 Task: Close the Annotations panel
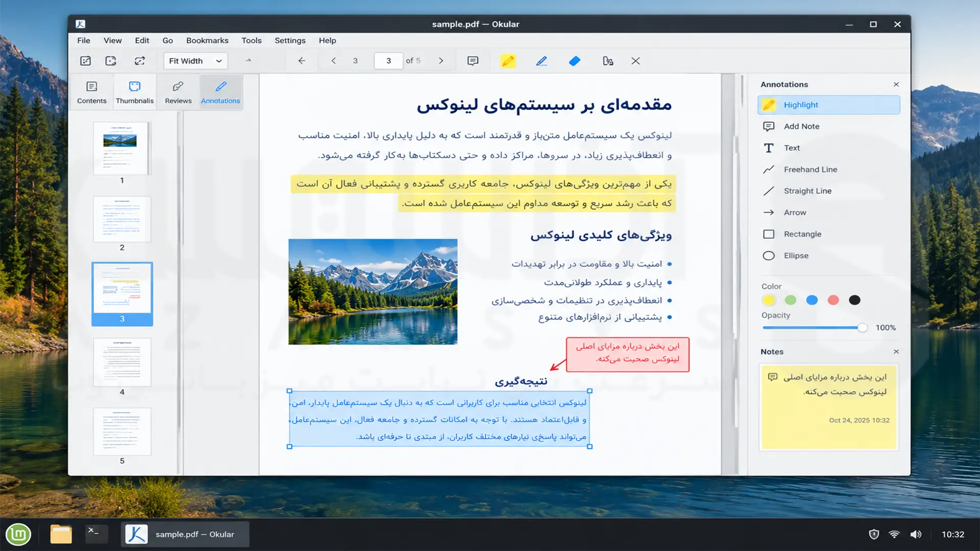pos(896,85)
